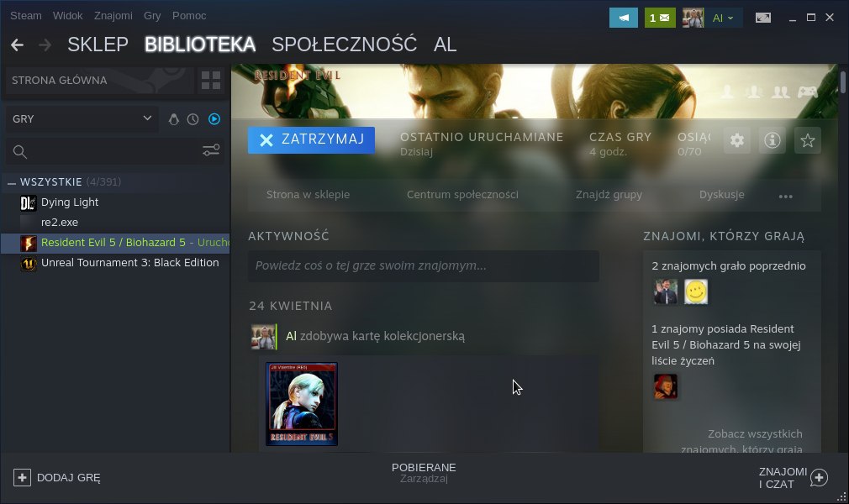
Task: Open the Steam menu
Action: coord(26,16)
